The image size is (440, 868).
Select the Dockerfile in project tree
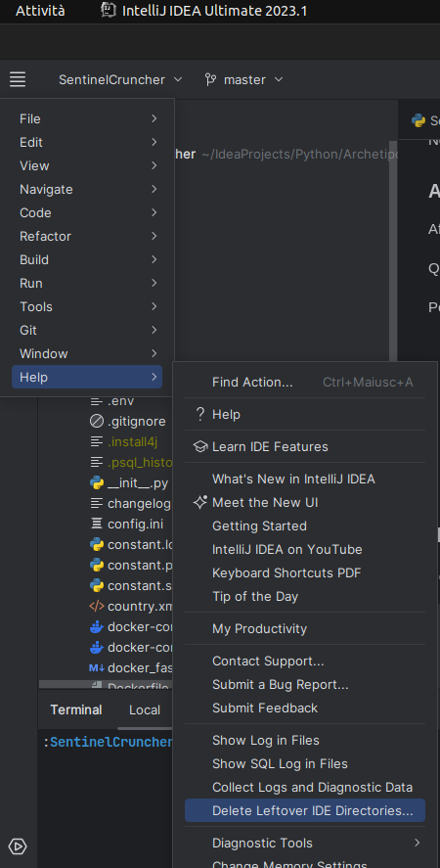click(x=139, y=686)
